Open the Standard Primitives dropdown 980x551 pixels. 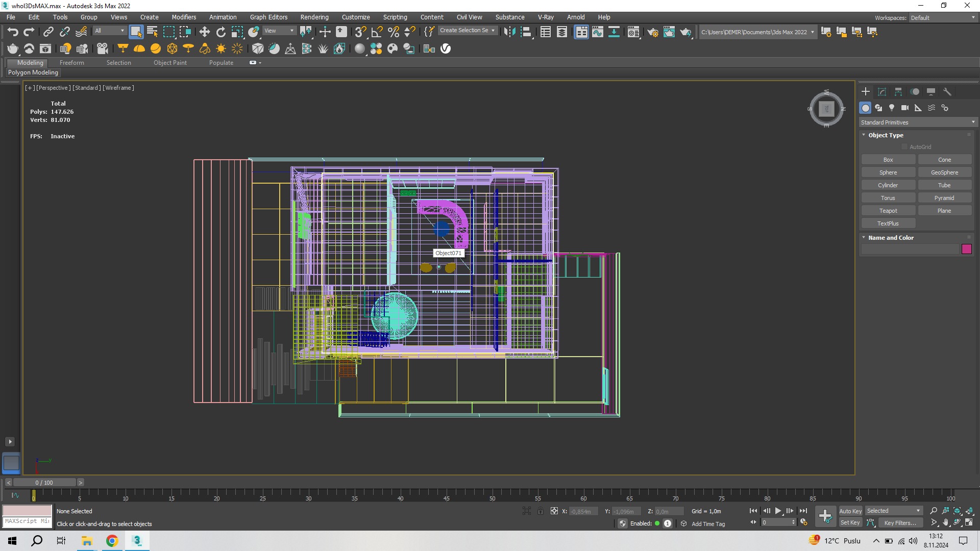pyautogui.click(x=917, y=122)
